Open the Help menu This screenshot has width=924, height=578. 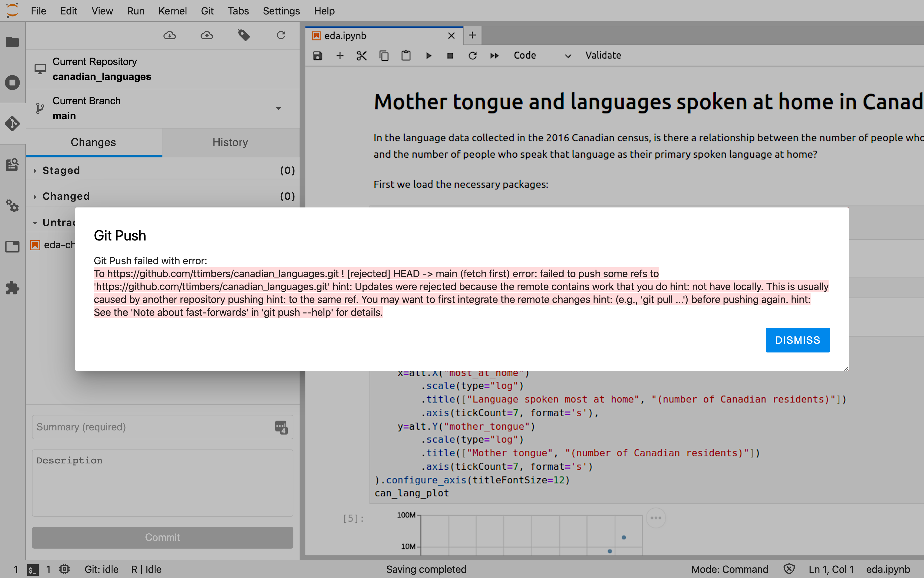(x=324, y=11)
